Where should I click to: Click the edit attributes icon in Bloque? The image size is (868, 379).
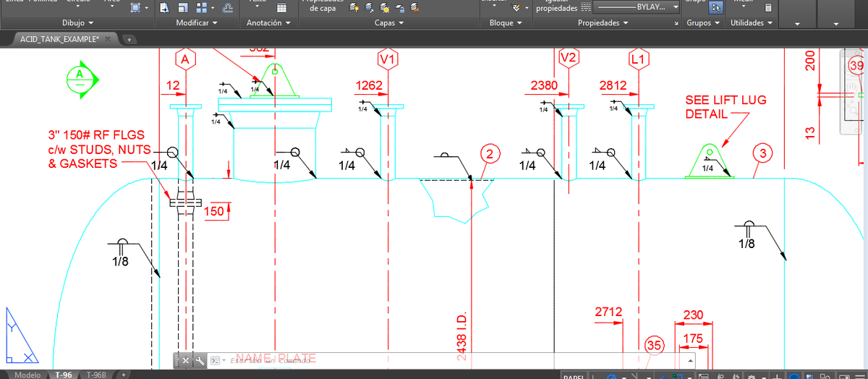pos(517,7)
